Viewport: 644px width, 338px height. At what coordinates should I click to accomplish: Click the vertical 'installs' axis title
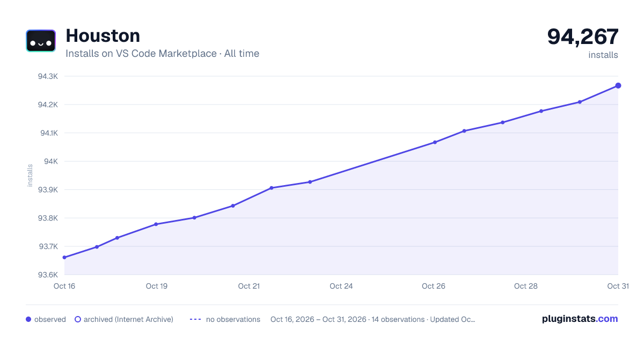pos(30,175)
